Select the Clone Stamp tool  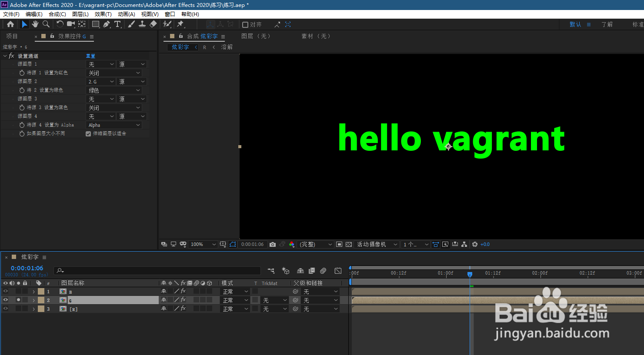click(142, 24)
